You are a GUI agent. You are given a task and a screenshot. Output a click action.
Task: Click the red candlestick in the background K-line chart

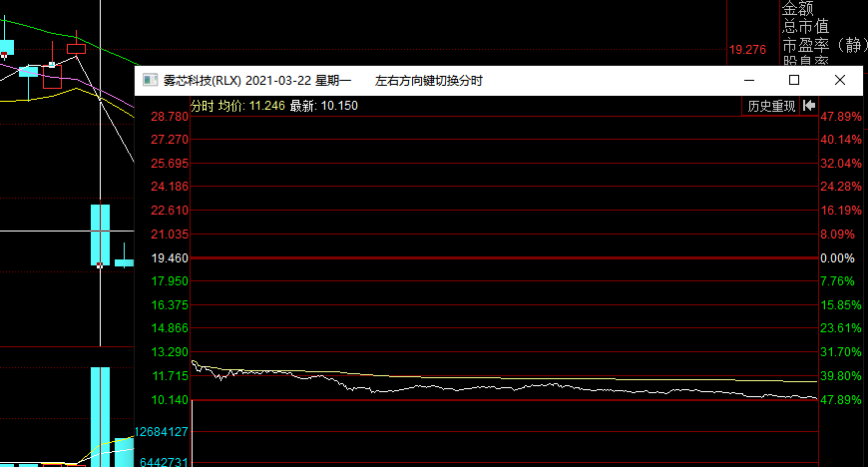[76, 47]
